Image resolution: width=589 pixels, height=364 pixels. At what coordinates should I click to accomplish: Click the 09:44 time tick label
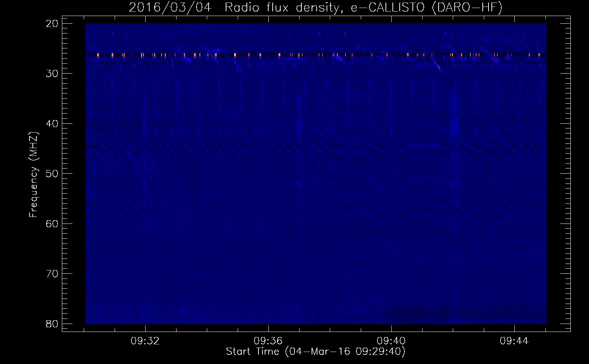click(514, 341)
